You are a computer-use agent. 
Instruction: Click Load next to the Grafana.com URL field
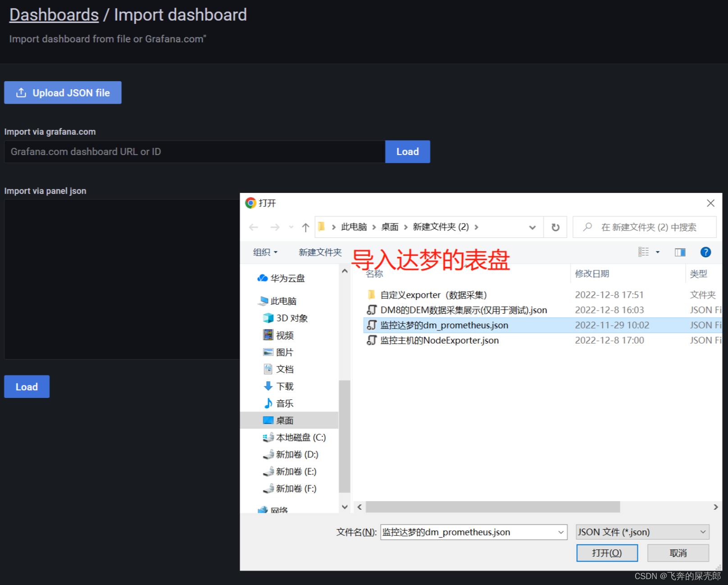point(407,151)
